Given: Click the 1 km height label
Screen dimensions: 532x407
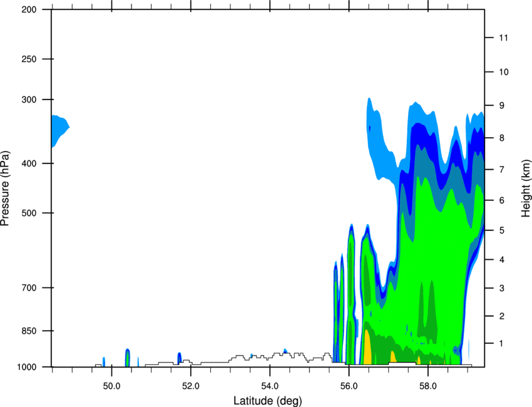Looking at the screenshot, I should click(501, 344).
